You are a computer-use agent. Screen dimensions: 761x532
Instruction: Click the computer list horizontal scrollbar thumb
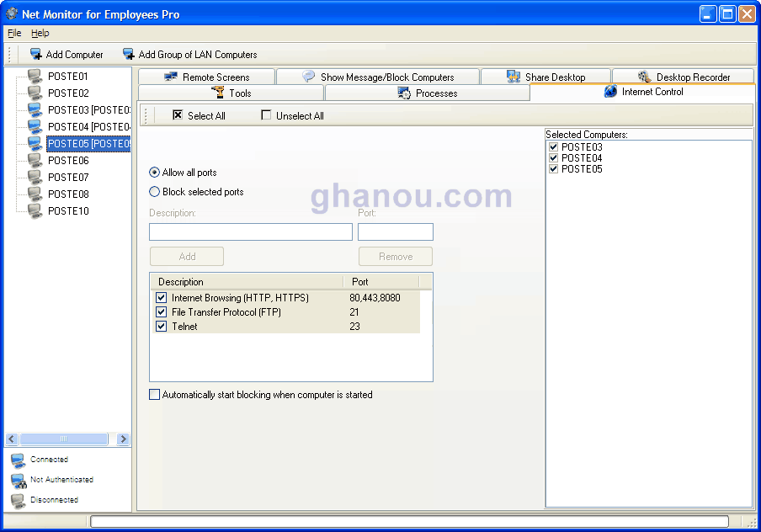pyautogui.click(x=64, y=439)
